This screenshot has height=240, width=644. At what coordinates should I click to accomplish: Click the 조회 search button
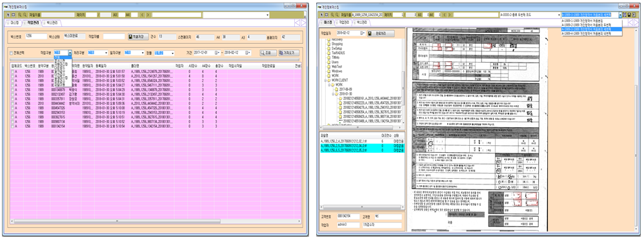coord(268,53)
